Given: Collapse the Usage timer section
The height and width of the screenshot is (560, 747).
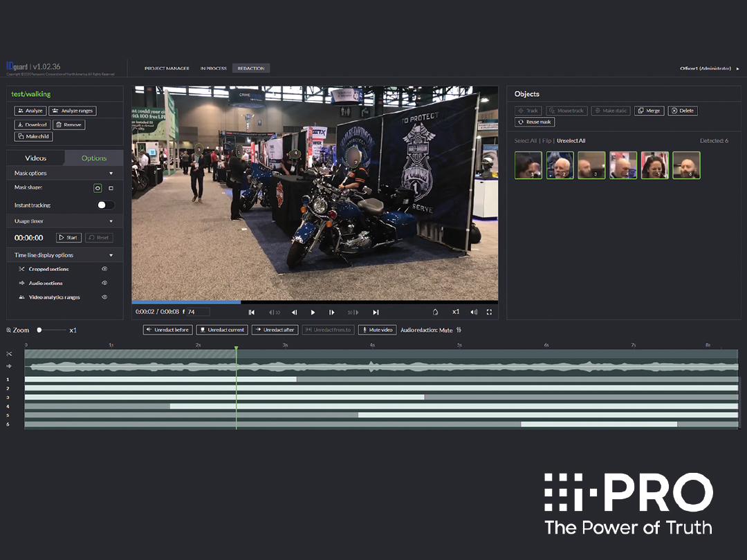Looking at the screenshot, I should click(111, 221).
